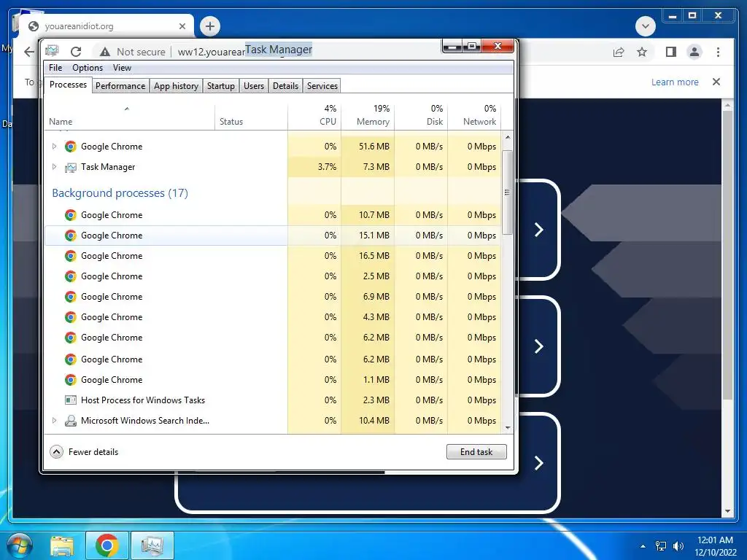Switch to the App history tab
This screenshot has width=747, height=560.
point(176,86)
